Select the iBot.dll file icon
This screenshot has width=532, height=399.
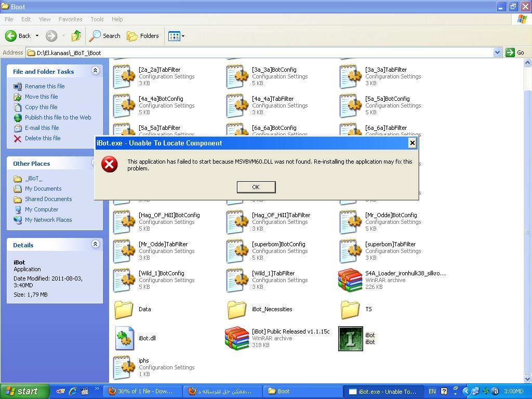pos(124,338)
